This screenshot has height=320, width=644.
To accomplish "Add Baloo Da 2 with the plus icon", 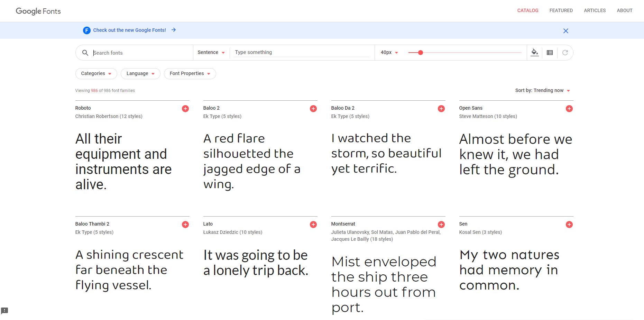I will click(x=441, y=109).
